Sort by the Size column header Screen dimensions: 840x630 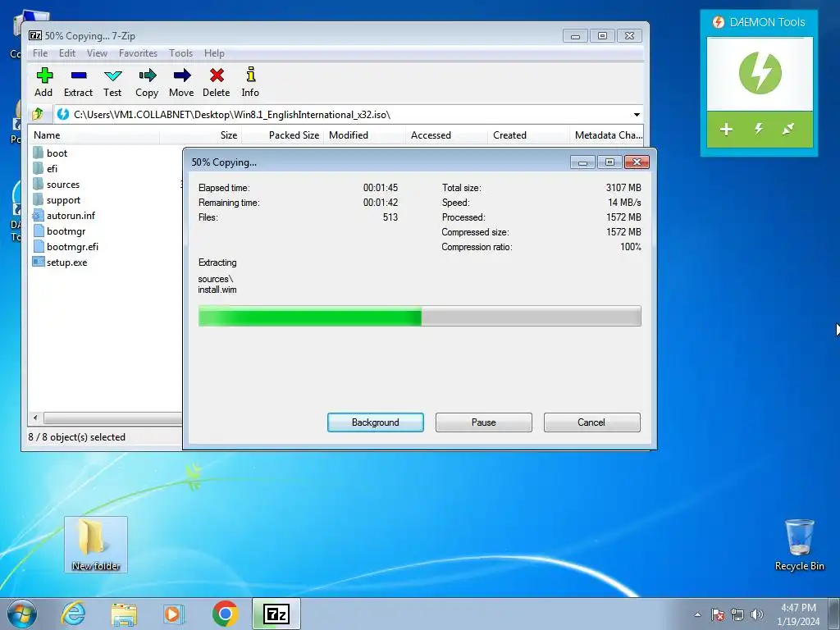pos(201,135)
